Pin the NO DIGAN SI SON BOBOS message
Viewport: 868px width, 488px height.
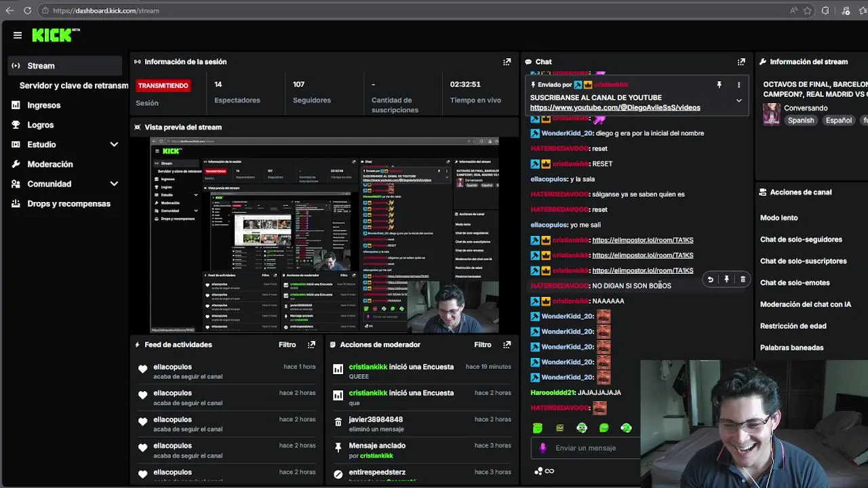click(726, 279)
